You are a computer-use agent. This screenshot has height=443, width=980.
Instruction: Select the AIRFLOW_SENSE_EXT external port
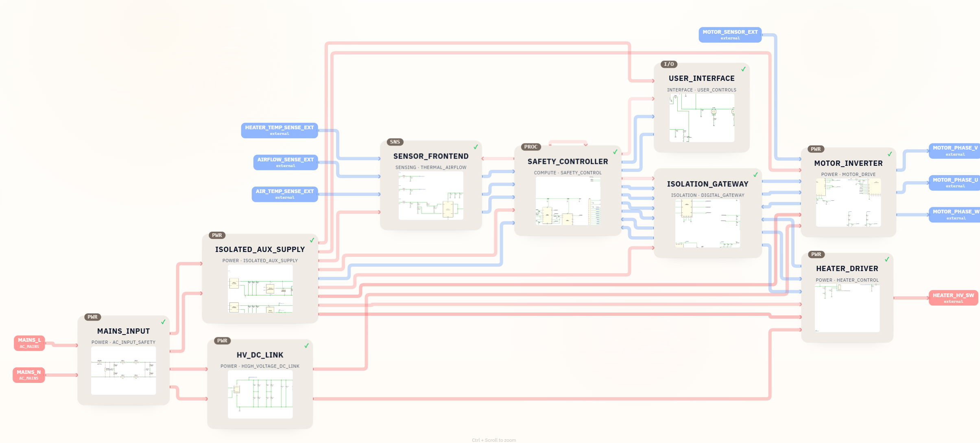[286, 163]
